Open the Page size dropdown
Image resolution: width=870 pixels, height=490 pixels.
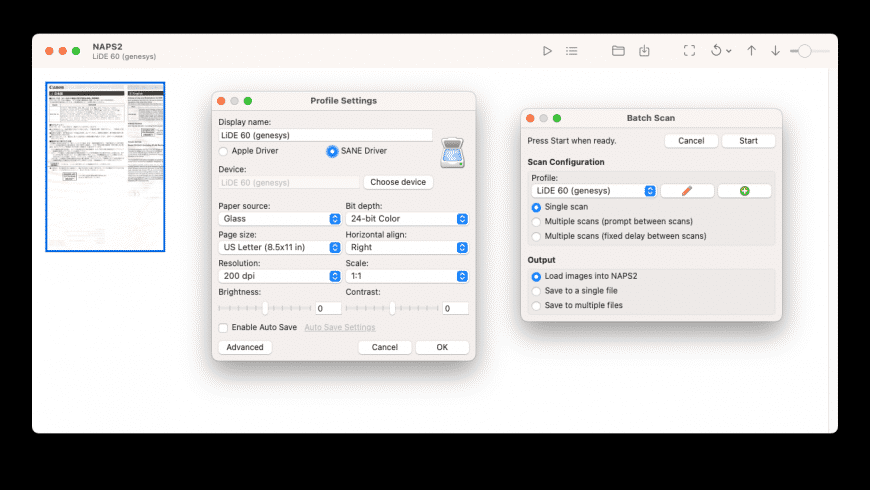[x=280, y=247]
